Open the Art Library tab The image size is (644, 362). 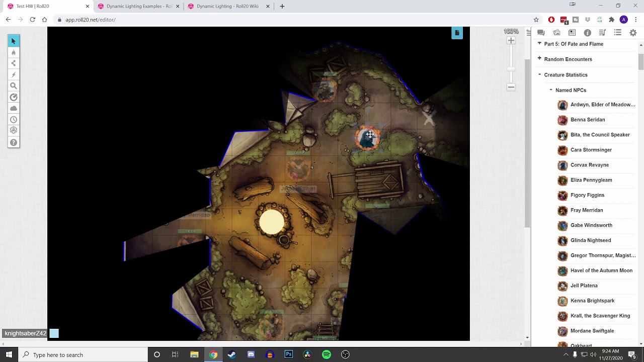pos(556,33)
